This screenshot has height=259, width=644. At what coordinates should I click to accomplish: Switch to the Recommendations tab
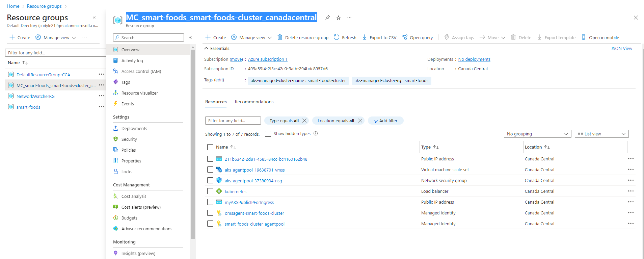pyautogui.click(x=254, y=102)
